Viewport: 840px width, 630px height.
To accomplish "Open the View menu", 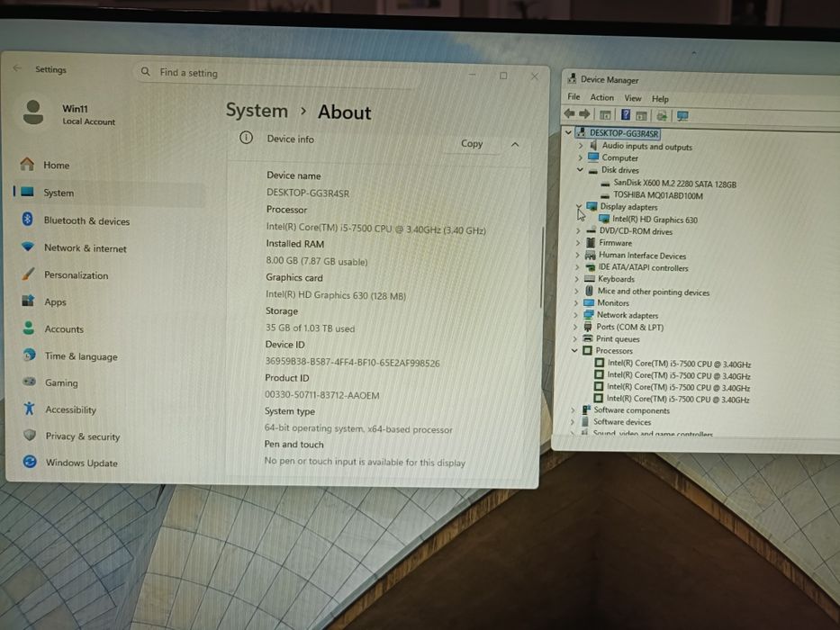I will (x=632, y=98).
